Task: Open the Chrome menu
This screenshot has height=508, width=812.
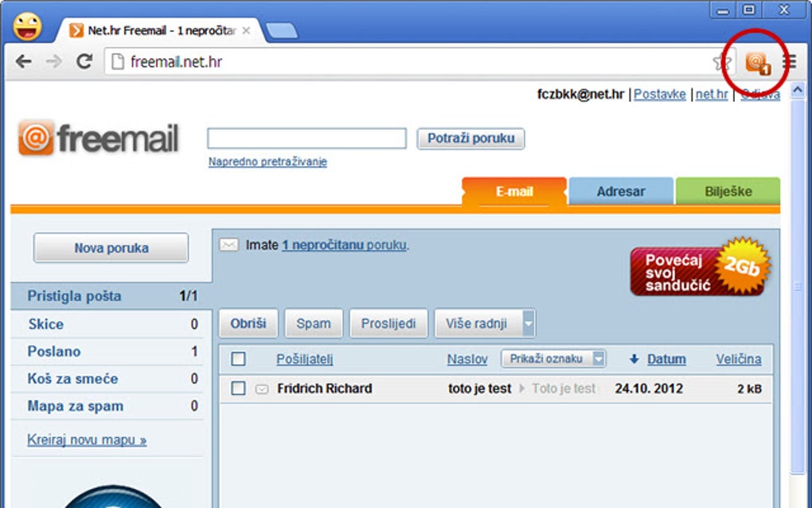Action: pos(790,61)
